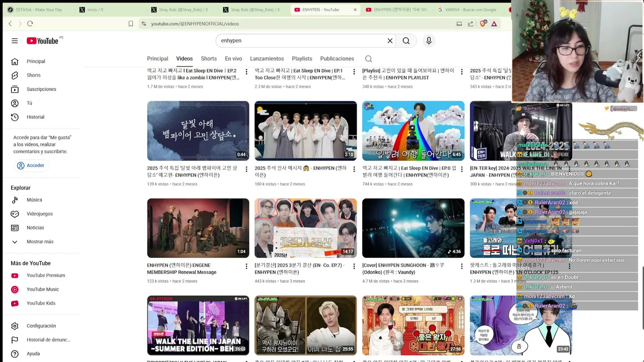Search within the ENHYPEN channel

369,59
